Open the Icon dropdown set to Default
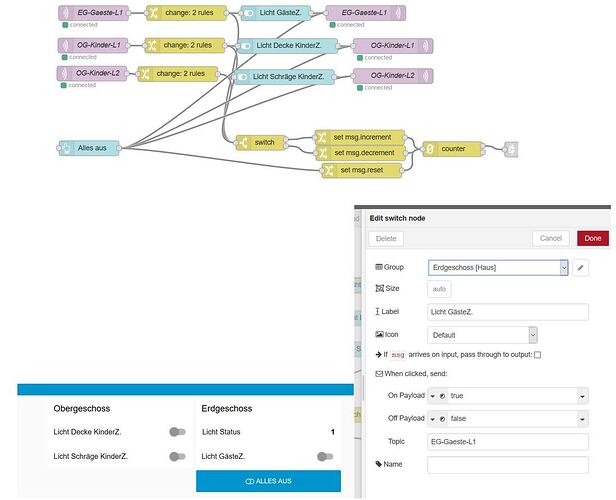616x500 pixels. coord(483,335)
